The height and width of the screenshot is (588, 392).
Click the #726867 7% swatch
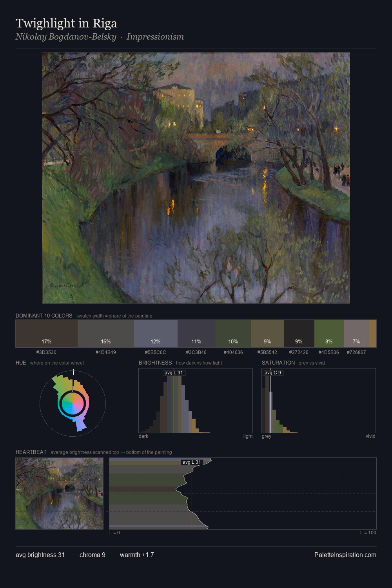tap(356, 334)
